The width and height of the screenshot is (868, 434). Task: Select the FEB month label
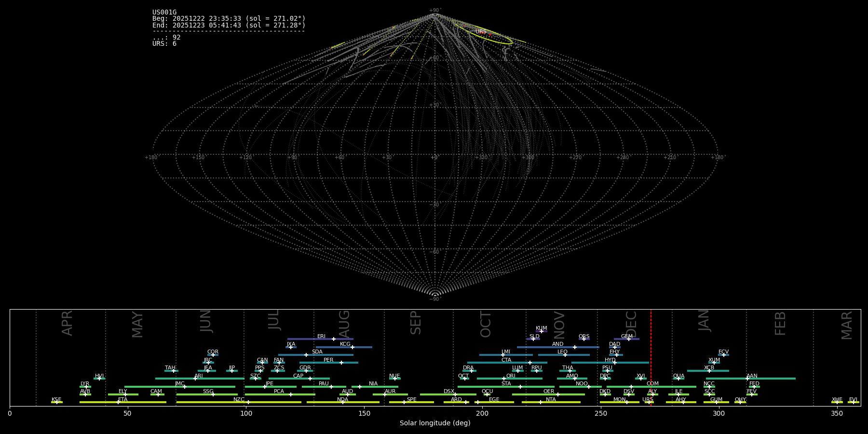click(780, 323)
